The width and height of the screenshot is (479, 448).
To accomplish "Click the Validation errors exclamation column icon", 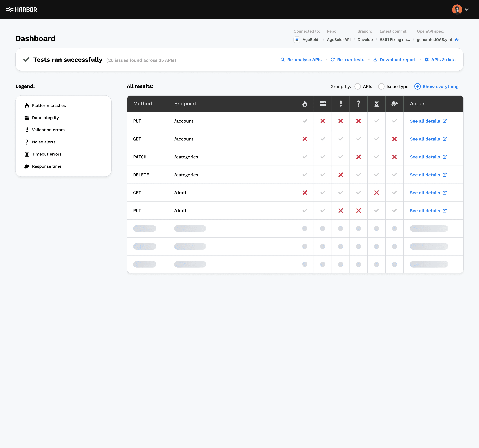I will point(341,104).
